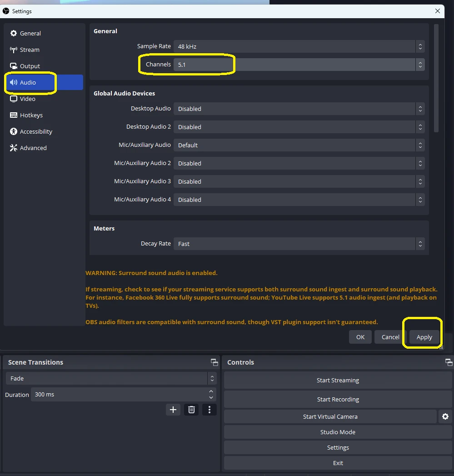Pop out the Scene Transitions dock

tap(214, 362)
